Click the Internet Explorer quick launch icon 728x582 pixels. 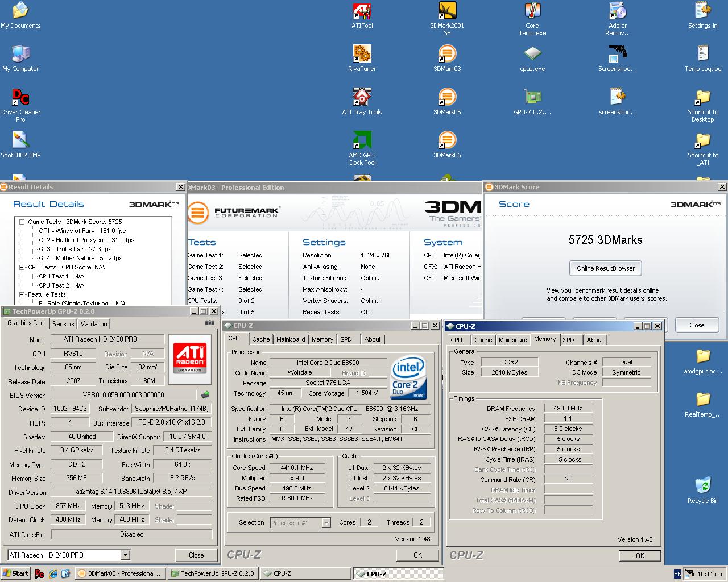click(x=53, y=574)
